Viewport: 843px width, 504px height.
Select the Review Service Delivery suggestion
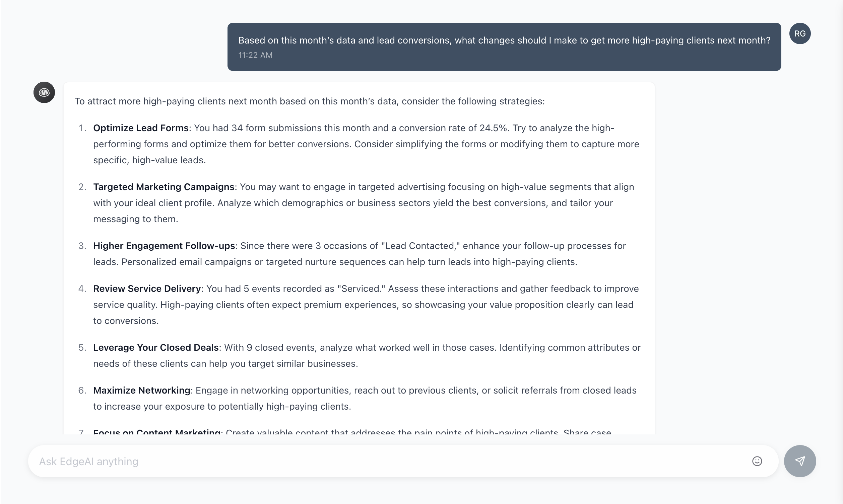(x=146, y=288)
